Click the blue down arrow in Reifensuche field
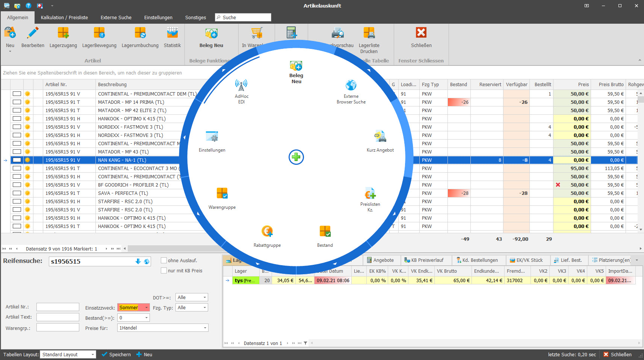 pyautogui.click(x=138, y=261)
